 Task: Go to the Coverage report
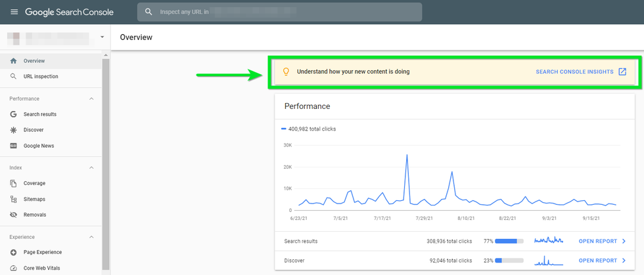pyautogui.click(x=34, y=183)
